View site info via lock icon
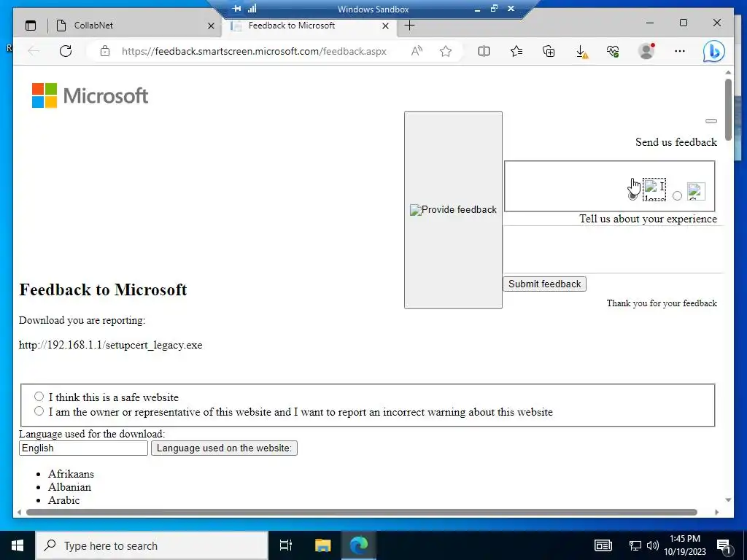 (x=105, y=51)
